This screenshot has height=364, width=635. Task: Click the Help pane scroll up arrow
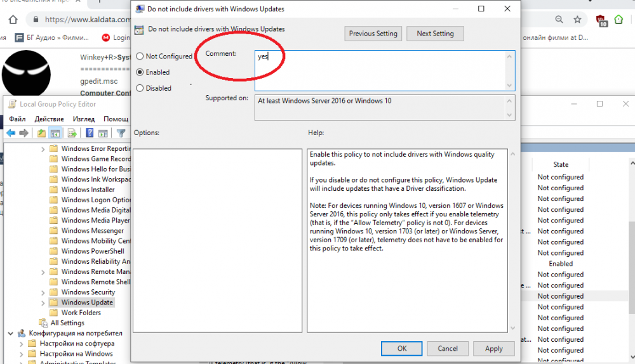coord(512,154)
